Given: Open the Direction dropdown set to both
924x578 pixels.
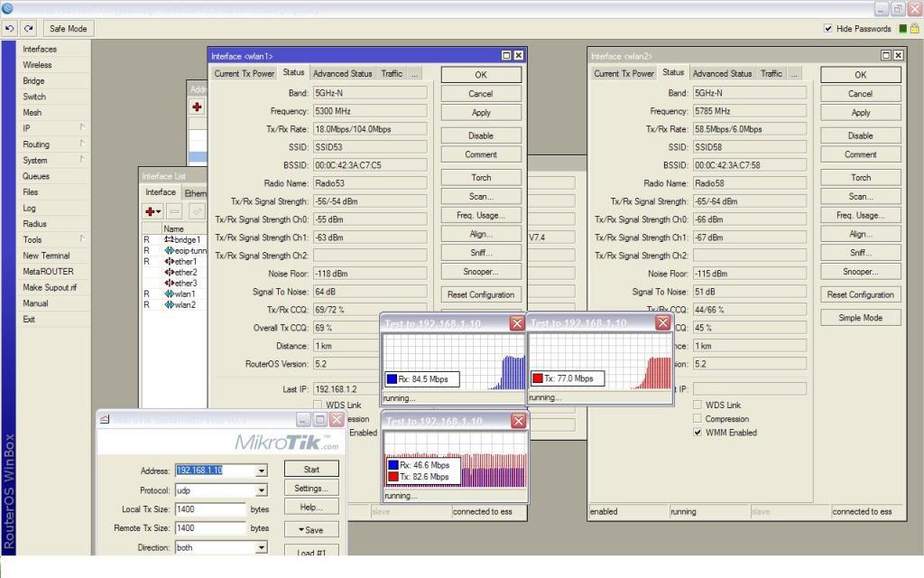Looking at the screenshot, I should pos(262,547).
